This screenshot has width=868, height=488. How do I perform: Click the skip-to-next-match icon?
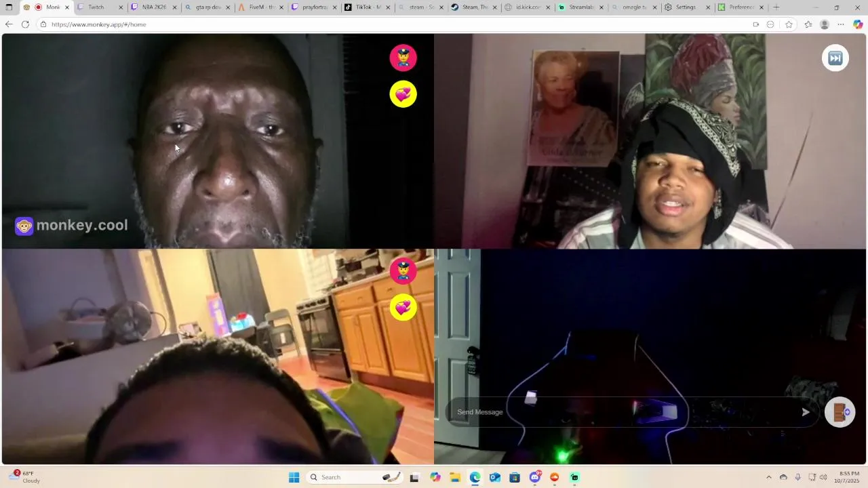click(x=835, y=58)
